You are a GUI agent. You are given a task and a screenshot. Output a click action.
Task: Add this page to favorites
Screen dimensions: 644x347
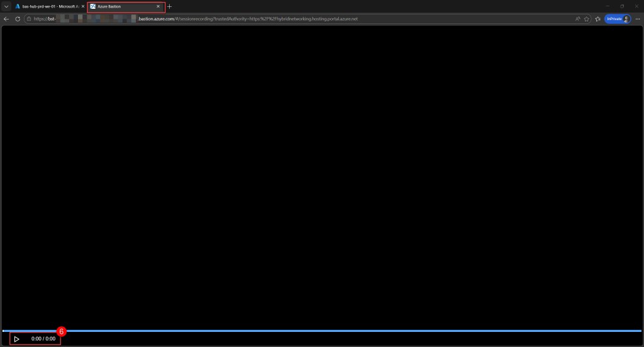587,19
